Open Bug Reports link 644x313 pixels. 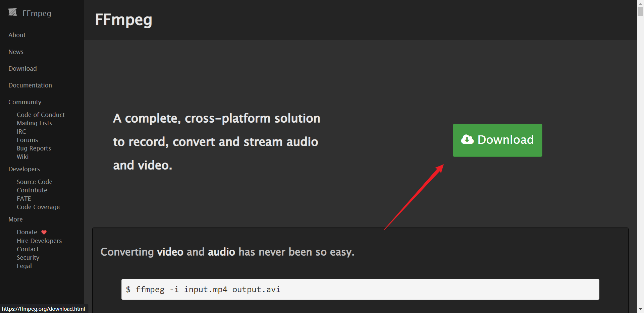point(34,148)
